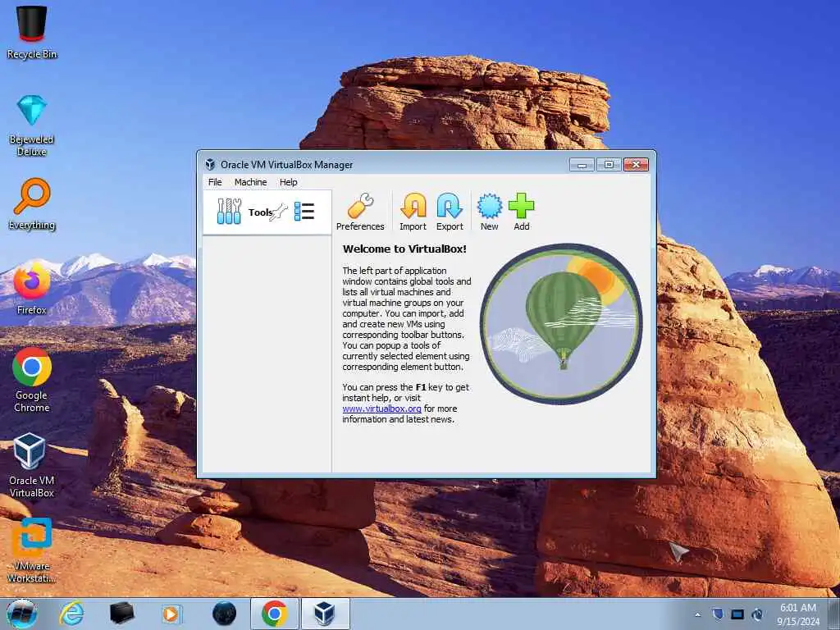Select the Firefox desktop icon
Image resolution: width=840 pixels, height=630 pixels.
32,288
